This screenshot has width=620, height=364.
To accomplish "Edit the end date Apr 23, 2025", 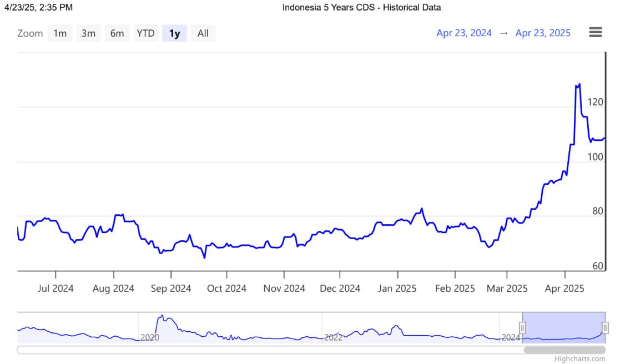I will (543, 33).
